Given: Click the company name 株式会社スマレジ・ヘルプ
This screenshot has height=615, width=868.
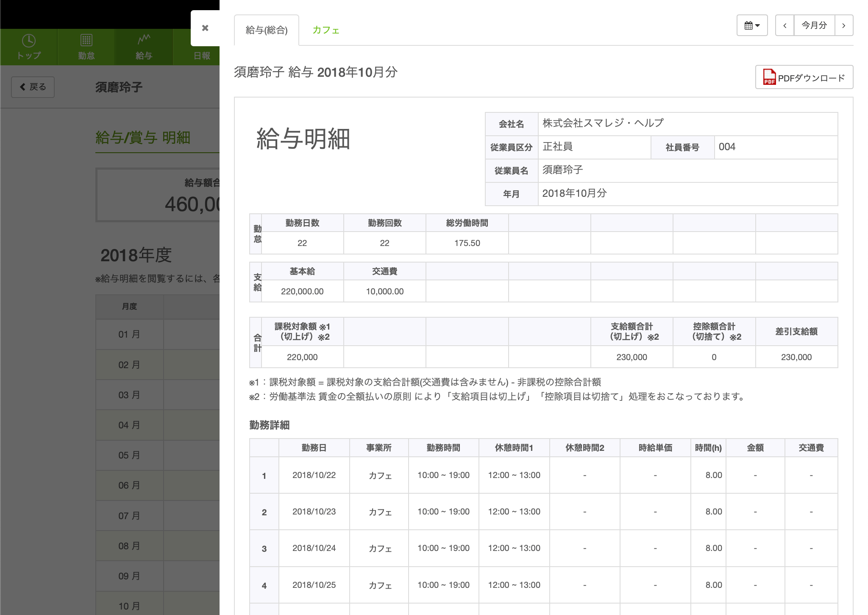Looking at the screenshot, I should (x=603, y=123).
